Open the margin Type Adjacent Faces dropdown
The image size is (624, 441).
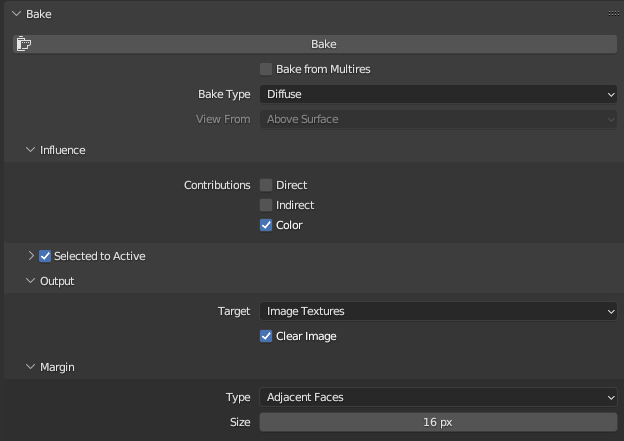tap(438, 397)
